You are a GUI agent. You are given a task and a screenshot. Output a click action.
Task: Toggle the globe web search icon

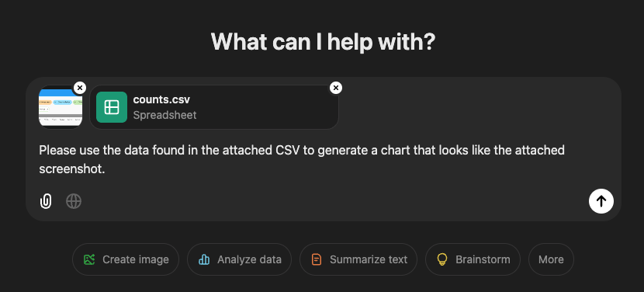tap(74, 201)
